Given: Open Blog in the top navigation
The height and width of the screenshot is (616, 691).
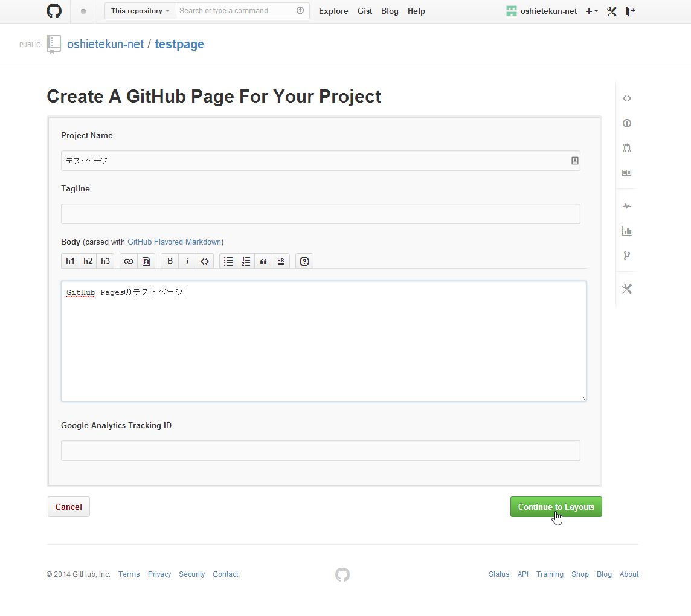Looking at the screenshot, I should (x=390, y=11).
